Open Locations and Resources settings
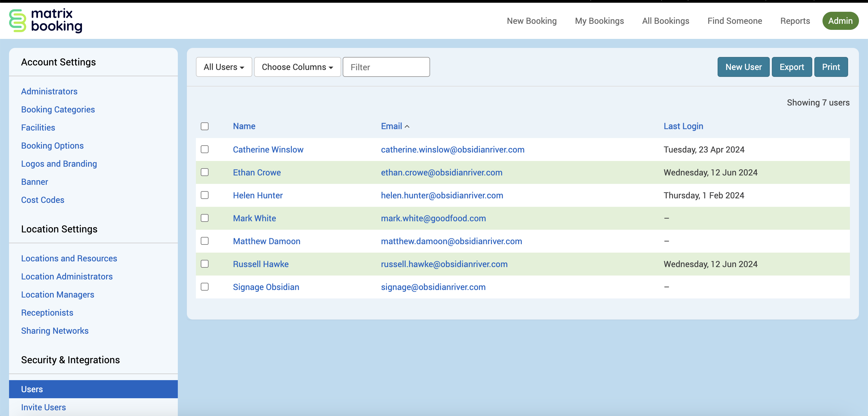This screenshot has width=868, height=416. [69, 258]
